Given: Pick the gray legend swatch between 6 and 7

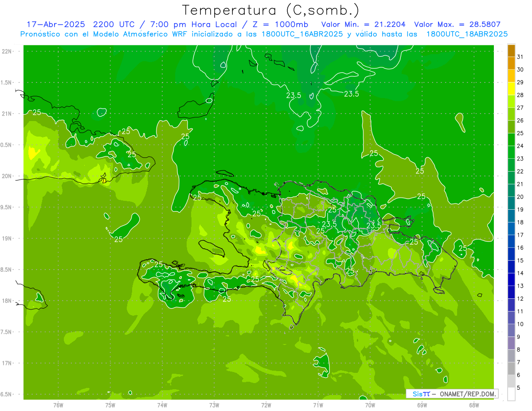Looking at the screenshot, I should 511,368.
